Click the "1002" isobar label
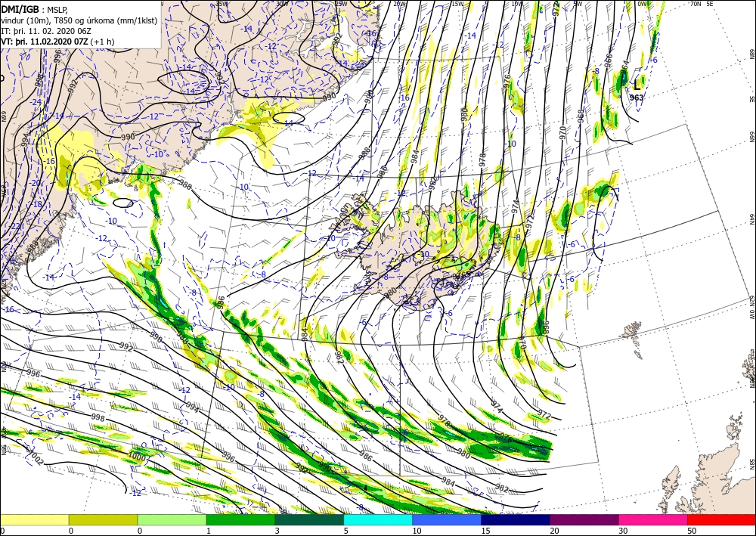Viewport: 756px width, 536px height. [x=36, y=457]
